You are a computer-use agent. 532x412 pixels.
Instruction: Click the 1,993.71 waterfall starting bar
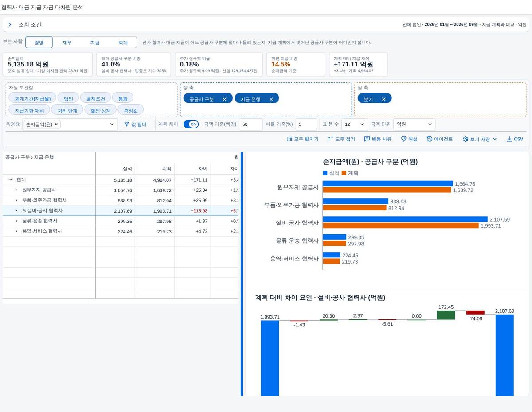(270, 358)
